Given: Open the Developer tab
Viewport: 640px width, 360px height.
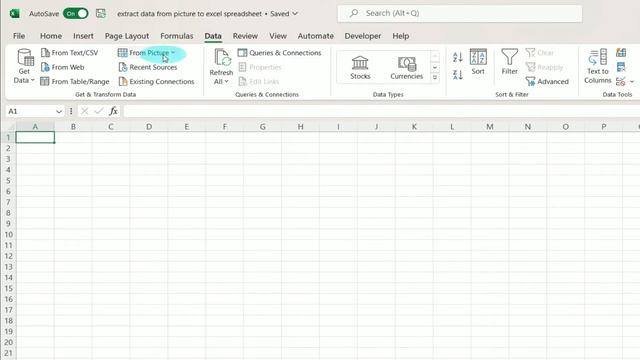Looking at the screenshot, I should click(363, 36).
